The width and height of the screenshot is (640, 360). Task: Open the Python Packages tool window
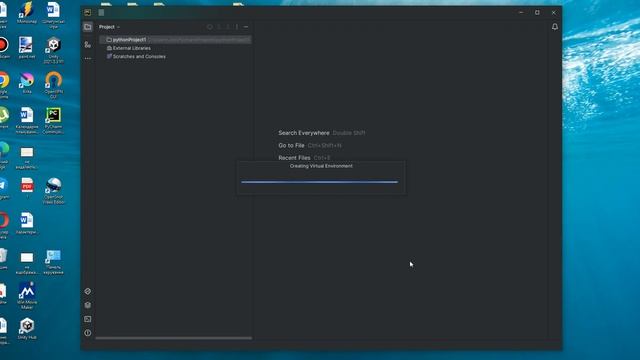click(x=88, y=305)
